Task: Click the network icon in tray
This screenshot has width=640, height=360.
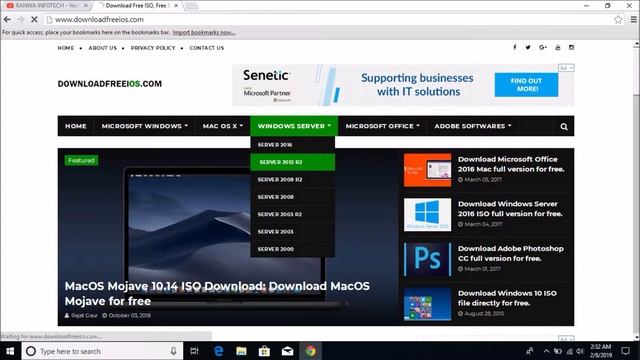Action: point(569,351)
